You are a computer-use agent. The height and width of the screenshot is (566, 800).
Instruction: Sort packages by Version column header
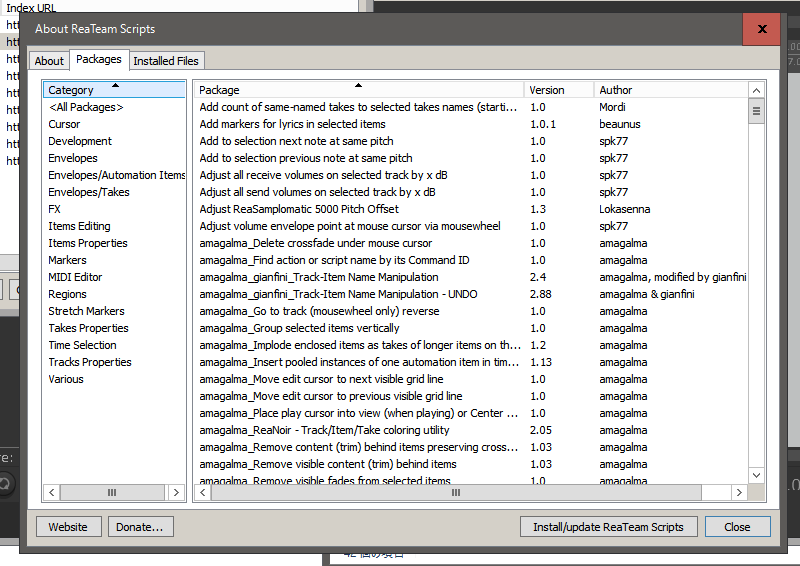click(558, 90)
